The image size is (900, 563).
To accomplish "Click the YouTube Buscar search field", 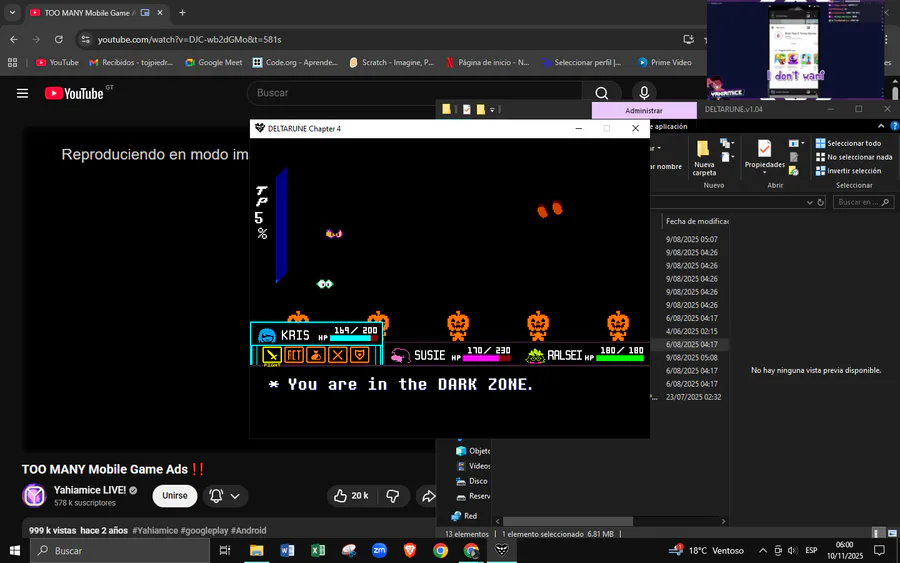I will [x=414, y=93].
